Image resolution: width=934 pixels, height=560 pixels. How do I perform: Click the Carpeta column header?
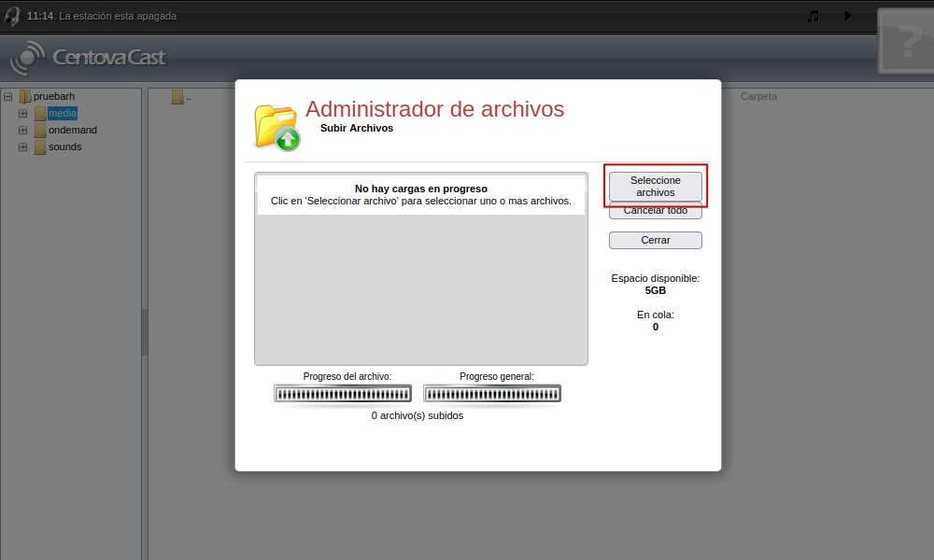tap(758, 96)
